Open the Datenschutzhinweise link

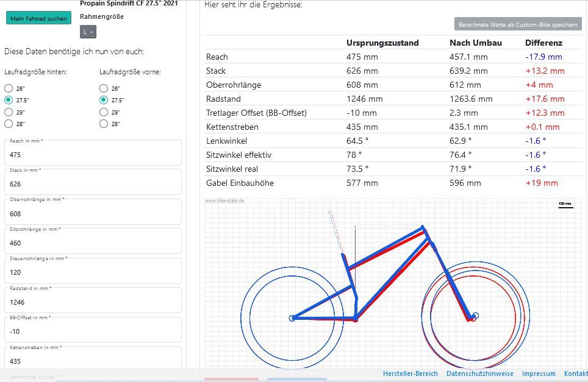(x=480, y=373)
